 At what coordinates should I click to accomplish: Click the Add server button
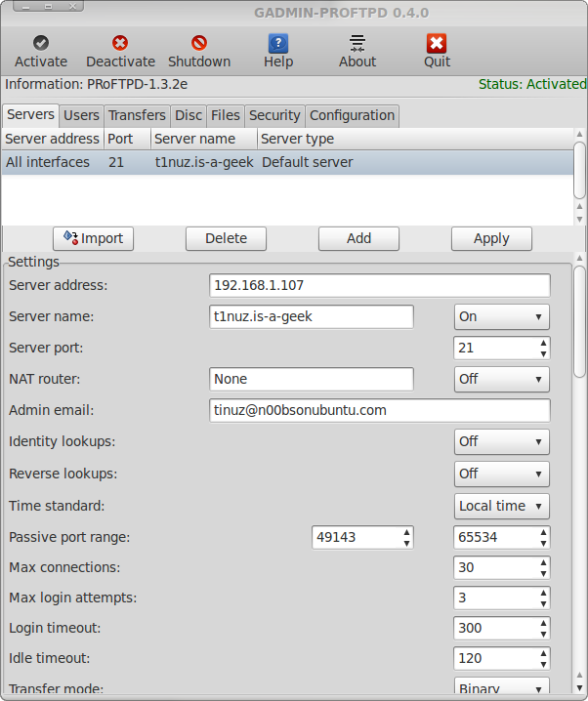point(358,238)
